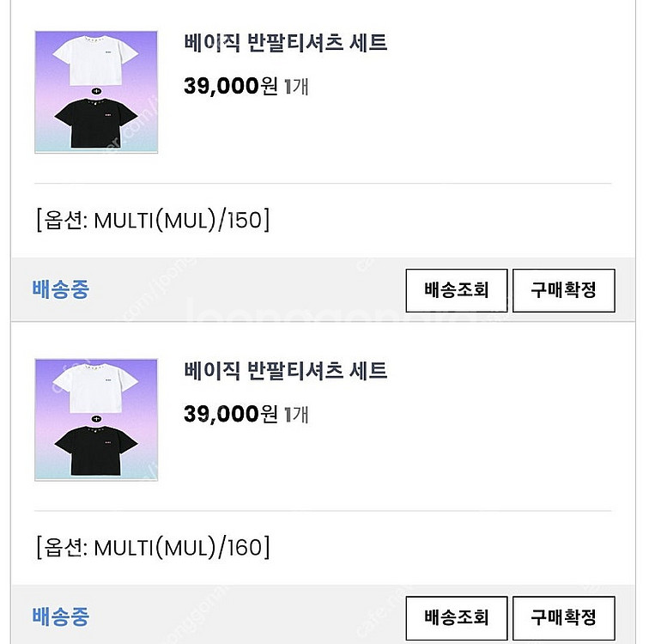Click the plus icon in the 160 order image
Viewport: 649px width, 644px height.
(96, 419)
